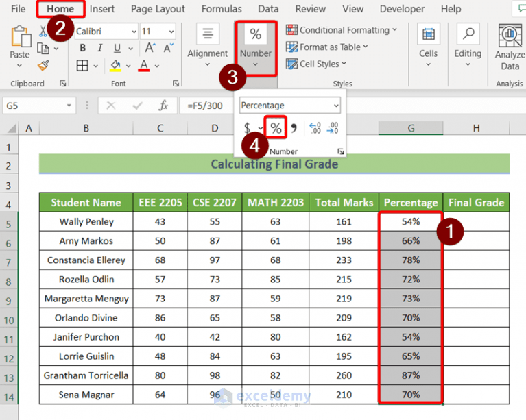Open the Page Layout tab
Screen dimensions: 526x420
coord(158,9)
